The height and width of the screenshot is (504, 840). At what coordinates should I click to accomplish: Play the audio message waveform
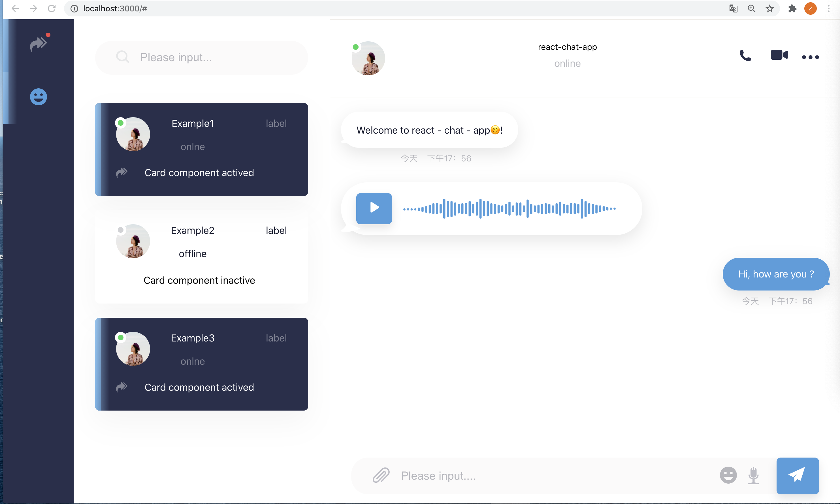click(x=373, y=208)
